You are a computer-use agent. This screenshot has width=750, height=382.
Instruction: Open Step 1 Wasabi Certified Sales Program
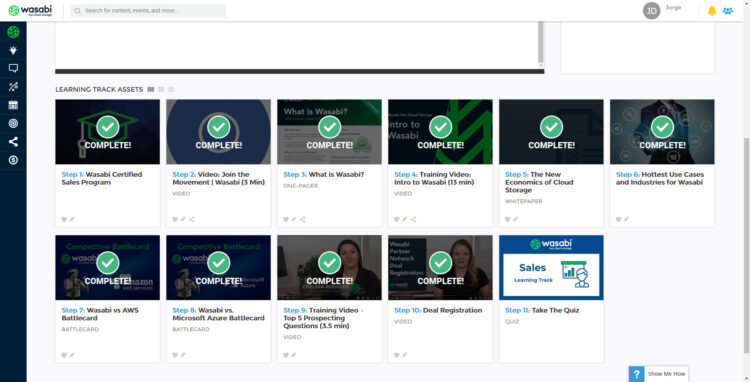(102, 178)
